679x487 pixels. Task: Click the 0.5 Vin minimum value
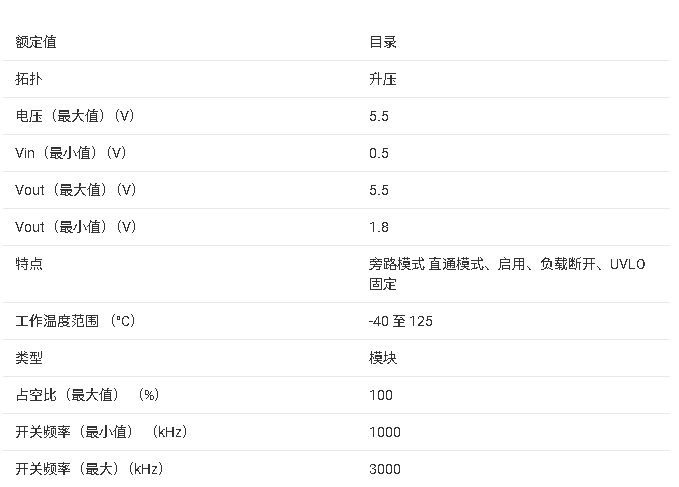379,153
